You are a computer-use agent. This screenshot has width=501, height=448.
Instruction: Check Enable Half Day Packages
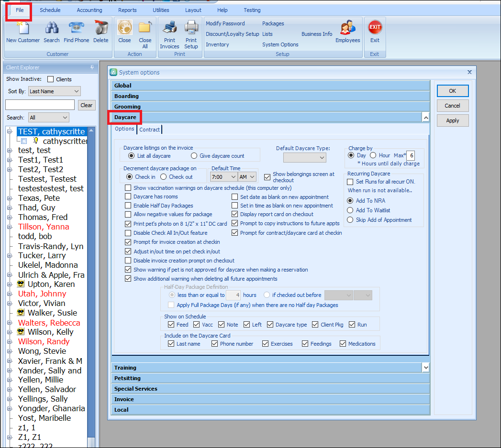[128, 206]
